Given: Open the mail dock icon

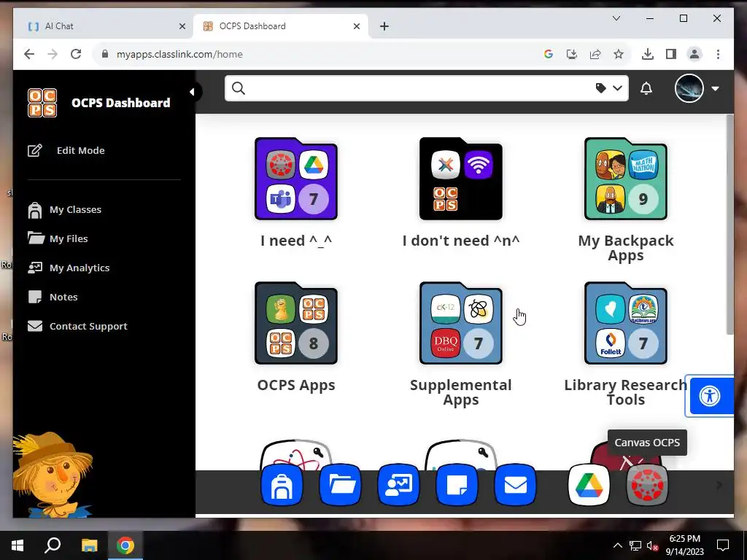Looking at the screenshot, I should [515, 485].
